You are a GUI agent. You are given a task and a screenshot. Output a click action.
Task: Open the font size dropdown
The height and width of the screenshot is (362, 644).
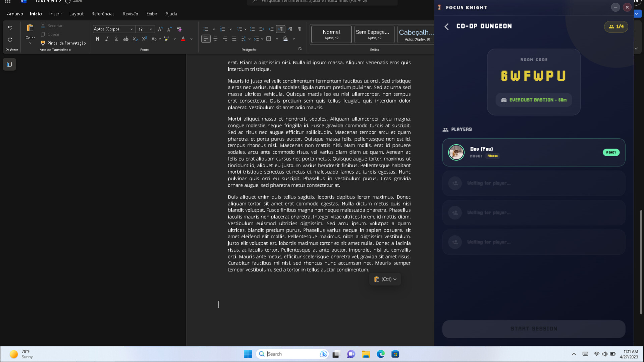point(151,29)
